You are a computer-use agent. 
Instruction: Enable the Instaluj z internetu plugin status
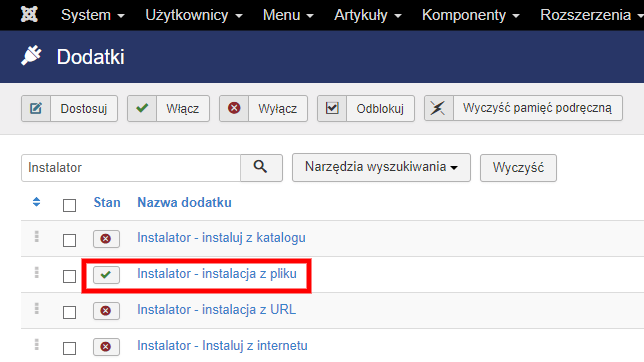tap(106, 347)
